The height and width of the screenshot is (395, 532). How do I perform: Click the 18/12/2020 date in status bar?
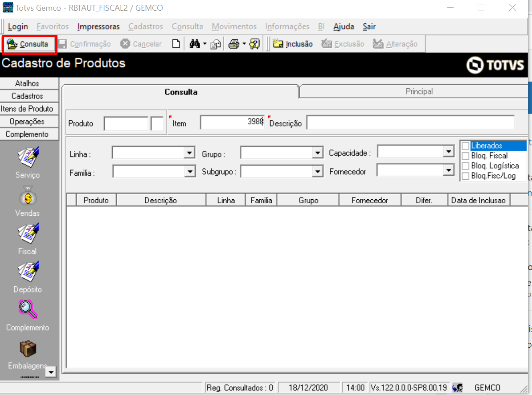[x=308, y=387]
